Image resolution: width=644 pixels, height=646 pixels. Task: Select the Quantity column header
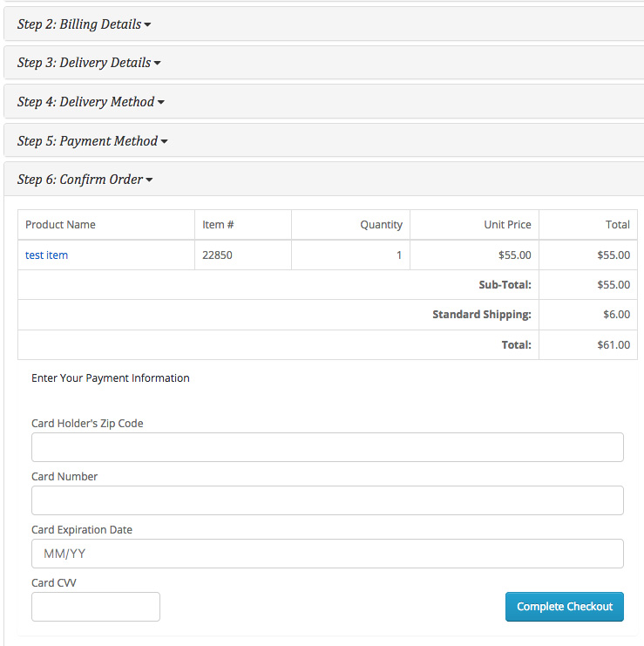point(350,225)
